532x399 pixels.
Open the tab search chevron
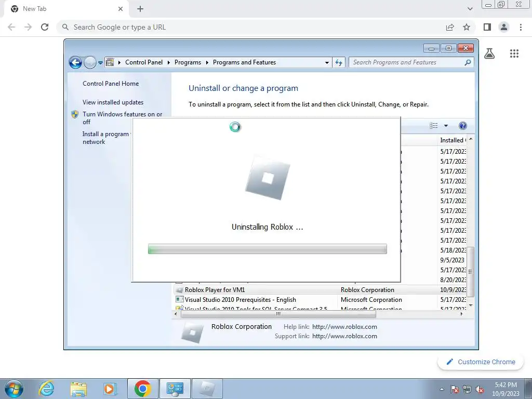tap(470, 9)
